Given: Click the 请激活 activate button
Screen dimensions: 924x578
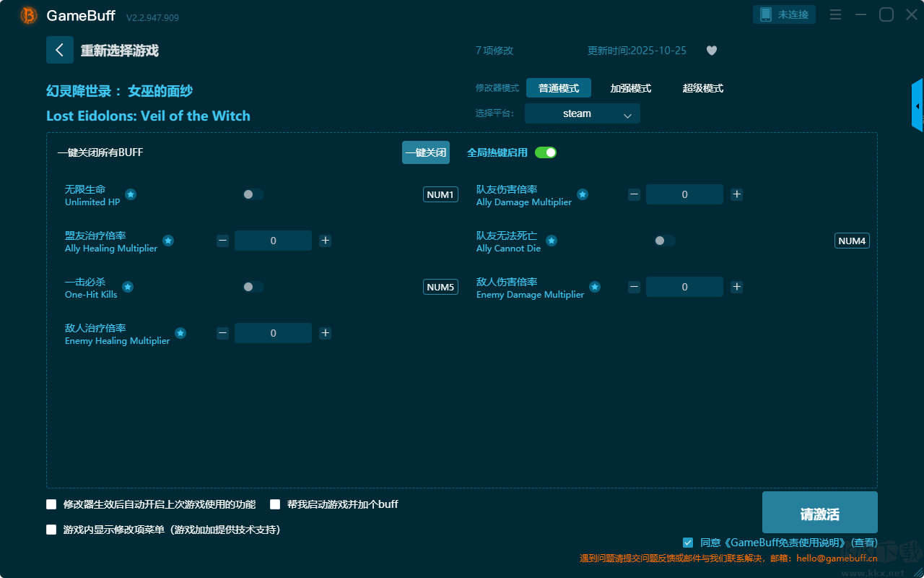Looking at the screenshot, I should point(820,512).
